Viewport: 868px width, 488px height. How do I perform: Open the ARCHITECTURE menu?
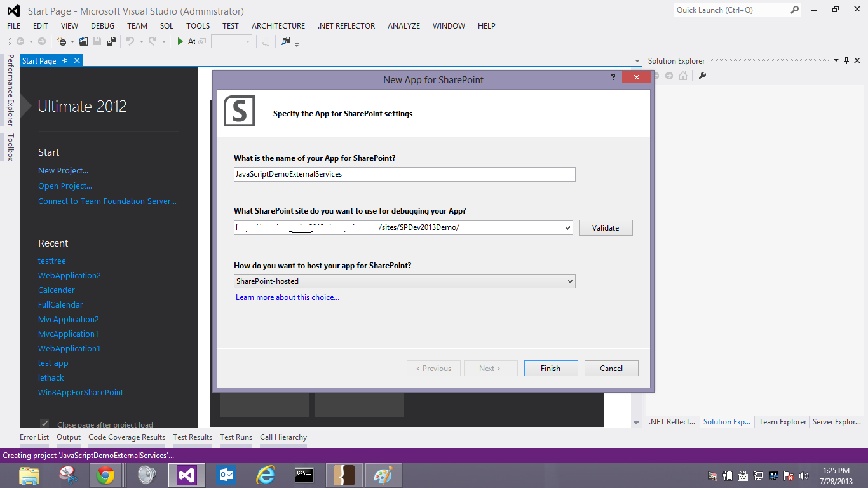pos(278,26)
